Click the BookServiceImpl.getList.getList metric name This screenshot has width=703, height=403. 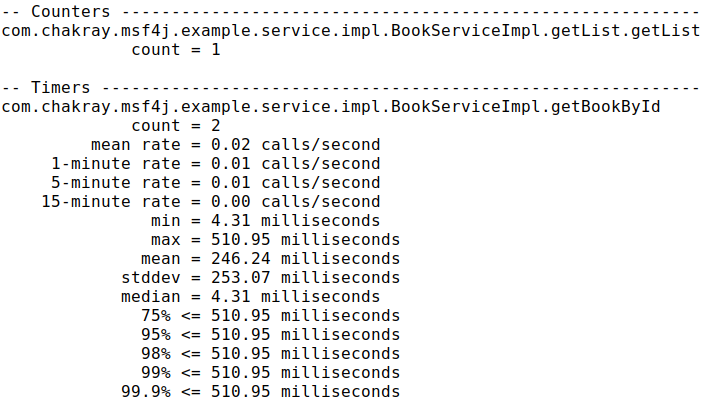pyautogui.click(x=350, y=31)
